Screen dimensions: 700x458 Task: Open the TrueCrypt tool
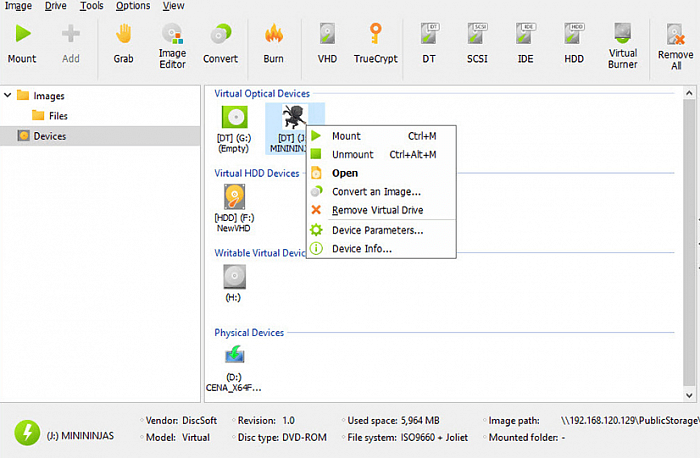click(x=375, y=44)
